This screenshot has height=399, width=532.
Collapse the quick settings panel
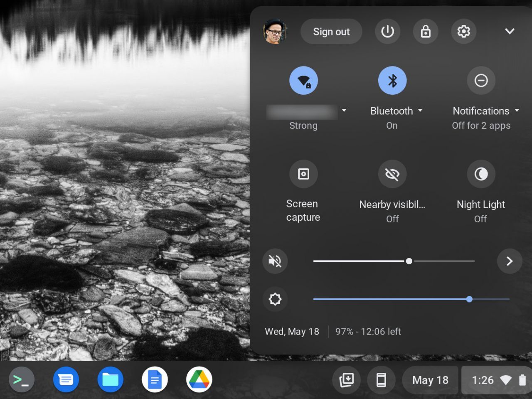pos(510,31)
